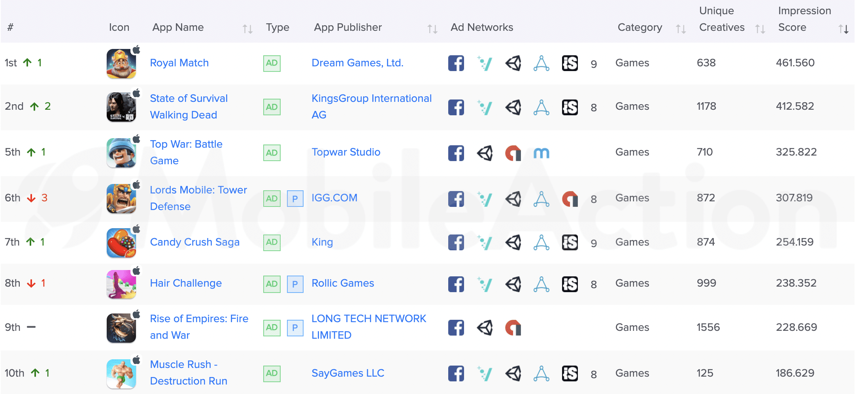Click the Royal Match app icon
This screenshot has width=868, height=394.
pyautogui.click(x=121, y=64)
